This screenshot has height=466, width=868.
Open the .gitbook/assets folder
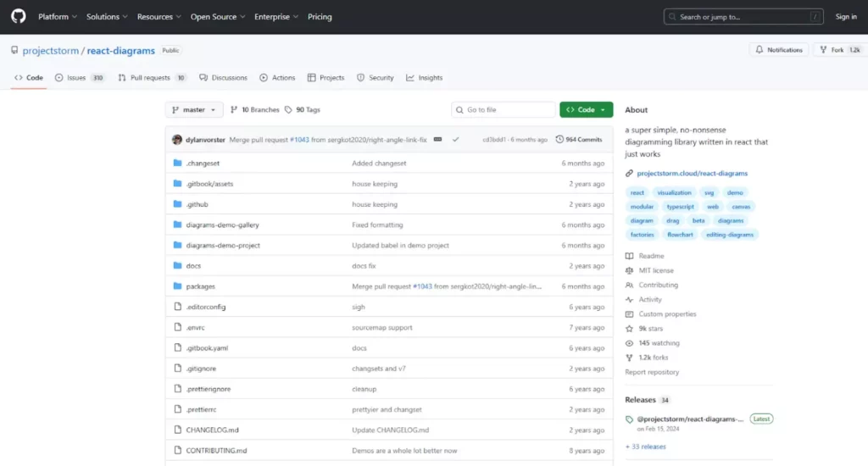[x=209, y=184]
